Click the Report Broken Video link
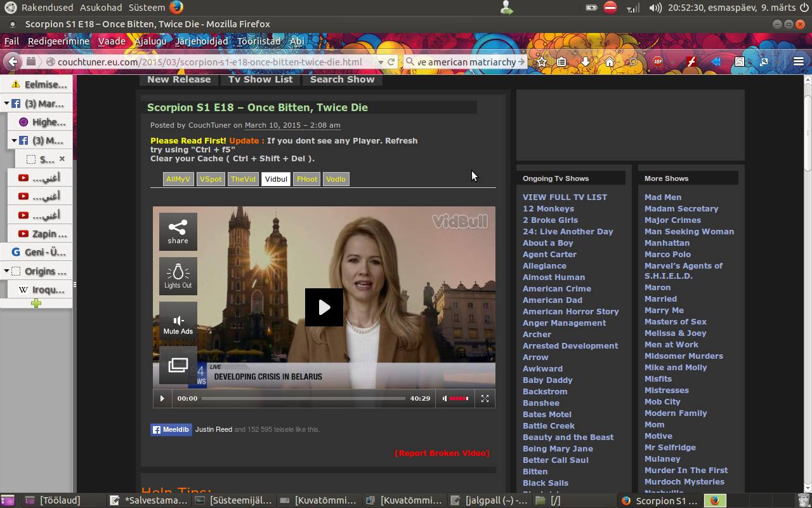 [442, 453]
